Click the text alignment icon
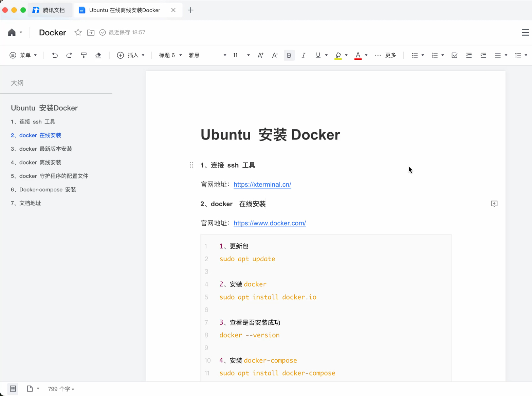The width and height of the screenshot is (532, 396). [x=498, y=55]
